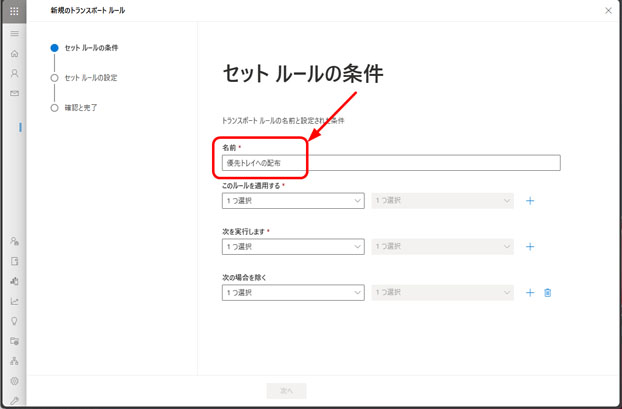The height and width of the screenshot is (409, 622).
Task: Add another action with plus icon
Action: pyautogui.click(x=530, y=247)
